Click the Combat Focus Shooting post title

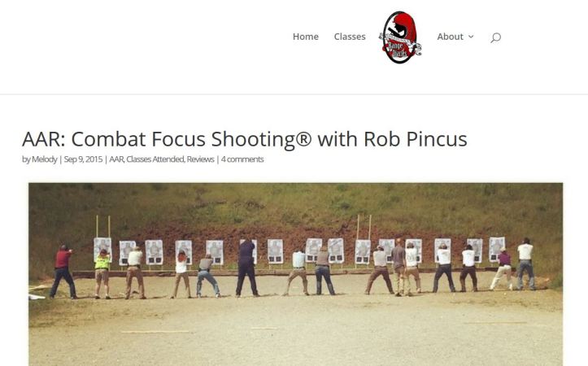(x=245, y=139)
